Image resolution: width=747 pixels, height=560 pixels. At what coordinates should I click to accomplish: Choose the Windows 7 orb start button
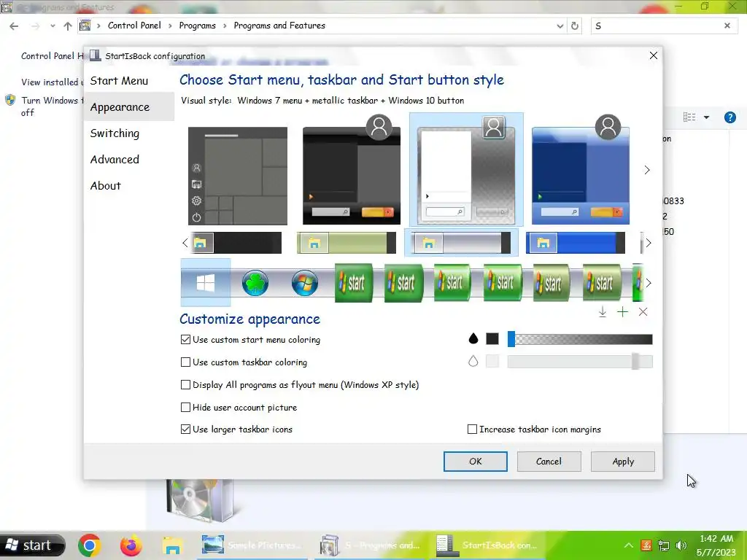[305, 283]
